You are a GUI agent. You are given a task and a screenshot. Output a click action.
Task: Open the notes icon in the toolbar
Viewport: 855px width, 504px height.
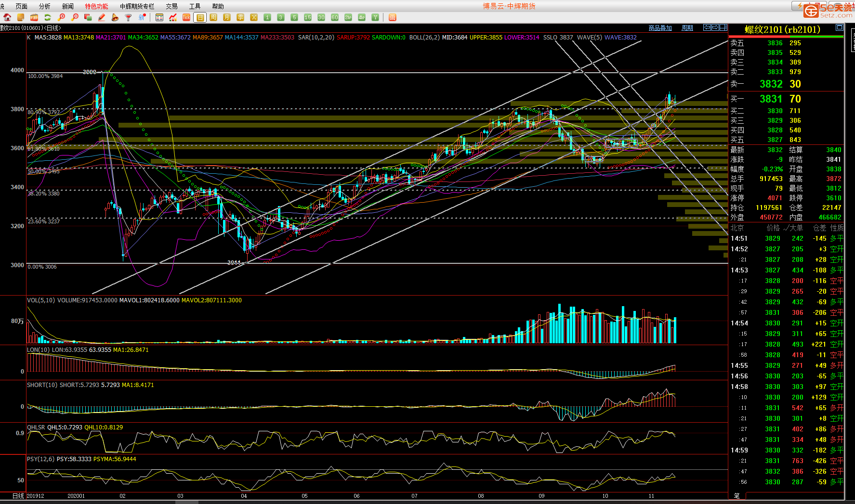point(21,17)
